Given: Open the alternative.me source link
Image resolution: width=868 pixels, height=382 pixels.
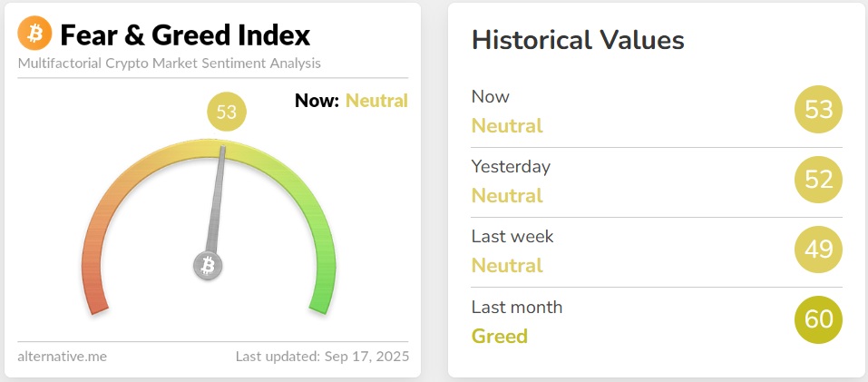Looking at the screenshot, I should (62, 356).
